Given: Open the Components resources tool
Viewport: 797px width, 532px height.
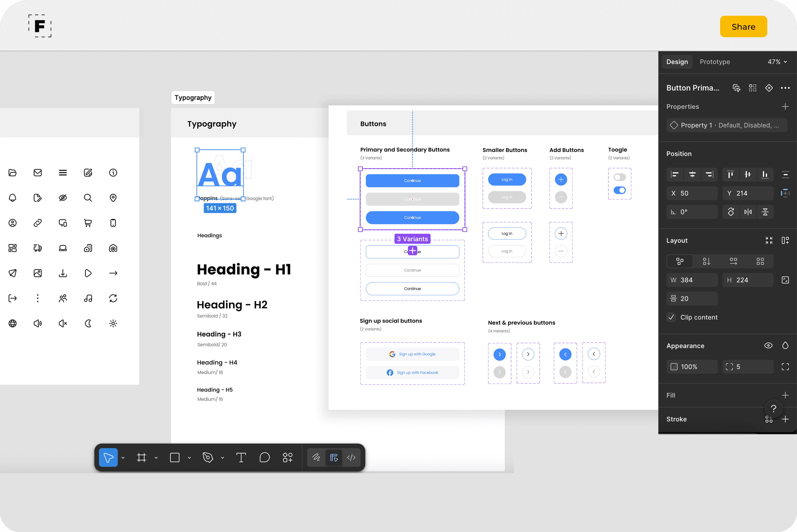Looking at the screenshot, I should point(287,457).
